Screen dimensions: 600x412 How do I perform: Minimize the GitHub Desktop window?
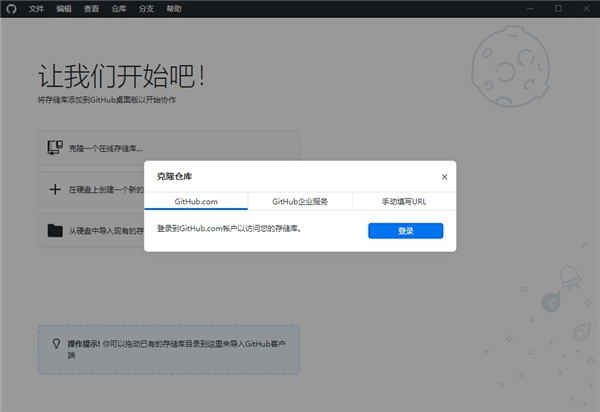[x=530, y=8]
